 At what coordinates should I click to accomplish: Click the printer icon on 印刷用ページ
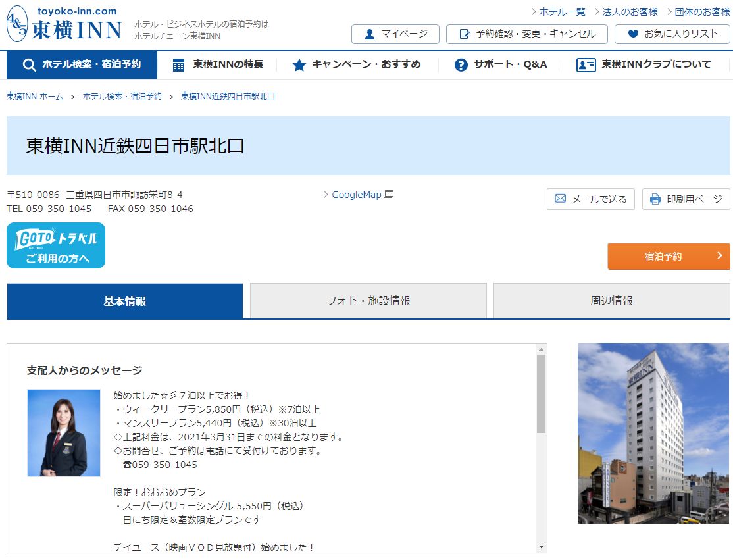coord(655,199)
